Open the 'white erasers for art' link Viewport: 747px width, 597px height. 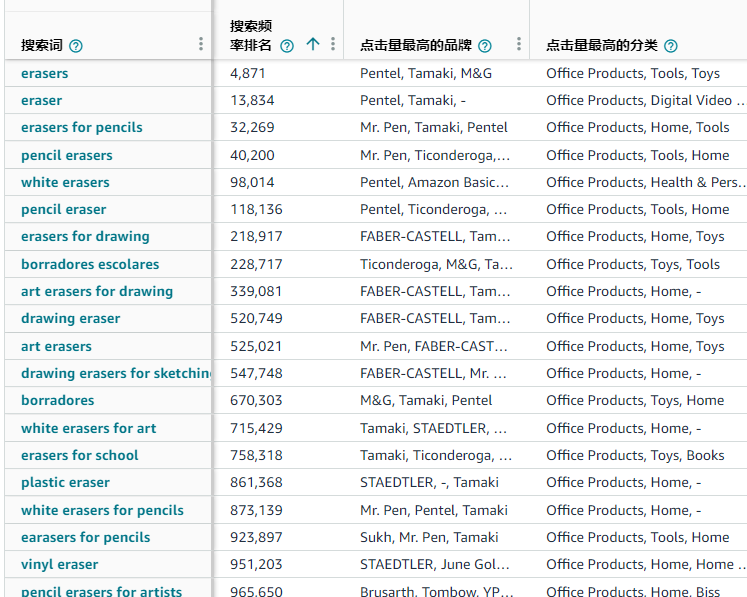(x=89, y=428)
